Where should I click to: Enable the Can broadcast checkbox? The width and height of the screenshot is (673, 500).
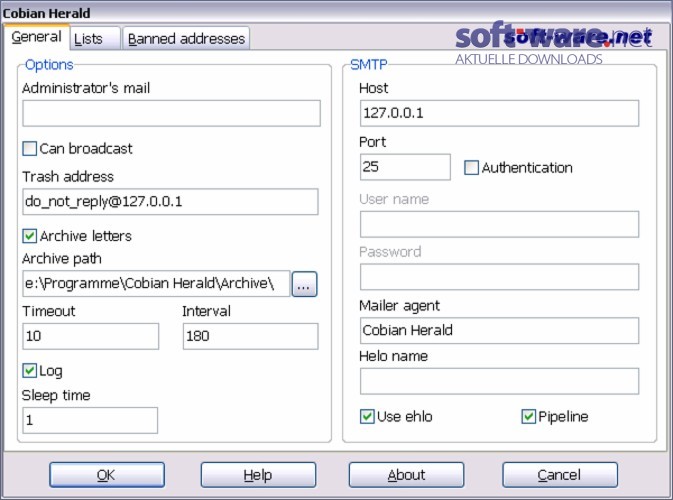tap(30, 148)
